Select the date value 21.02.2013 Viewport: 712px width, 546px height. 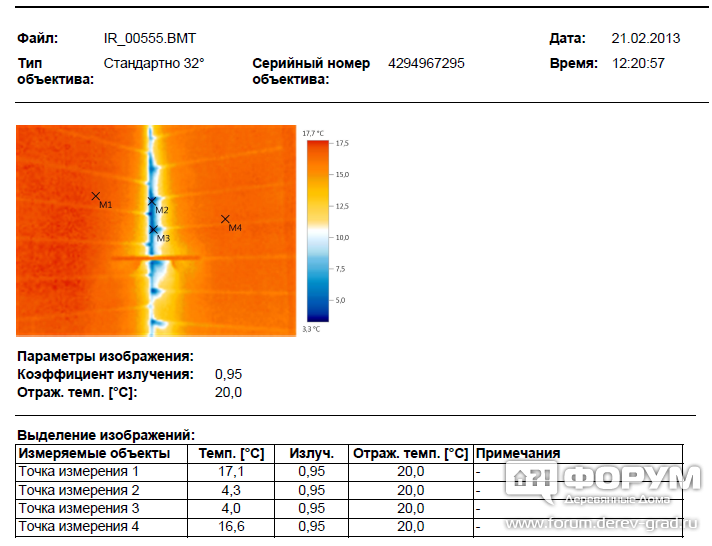(646, 38)
